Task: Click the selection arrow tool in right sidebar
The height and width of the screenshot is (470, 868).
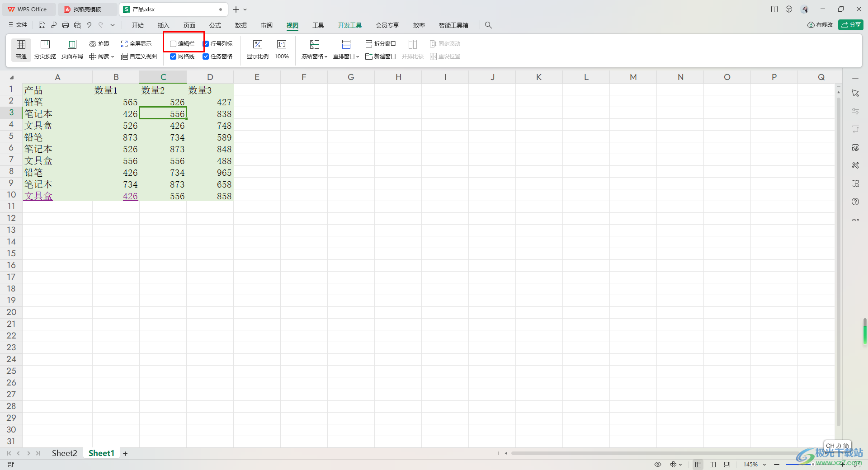Action: pos(855,93)
